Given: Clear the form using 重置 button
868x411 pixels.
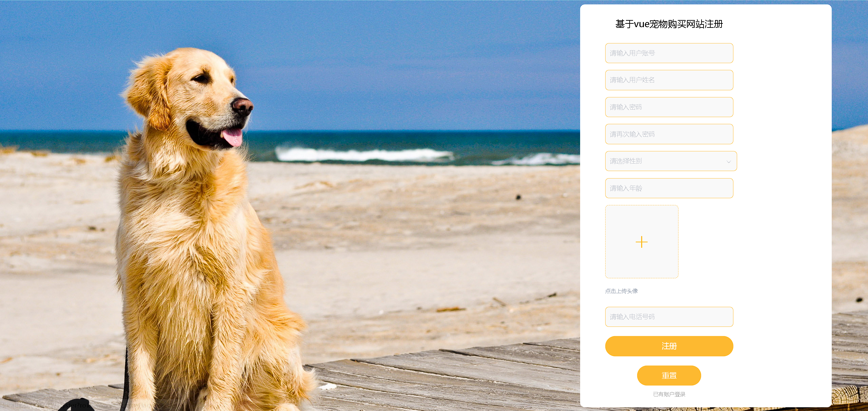Looking at the screenshot, I should tap(669, 375).
